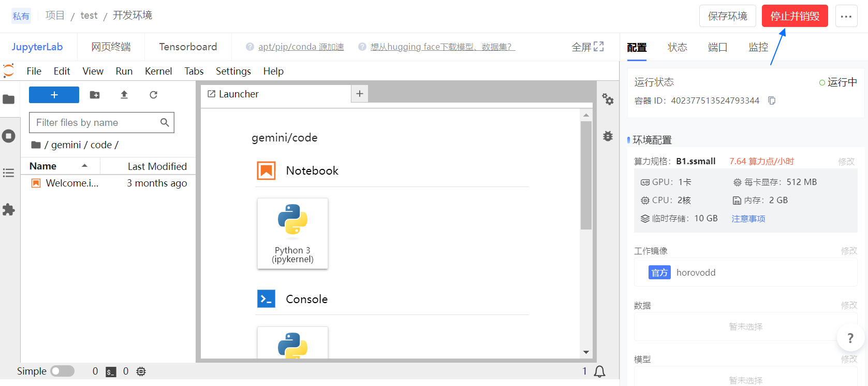868x386 pixels.
Task: Sort files by Name column header
Action: (43, 166)
